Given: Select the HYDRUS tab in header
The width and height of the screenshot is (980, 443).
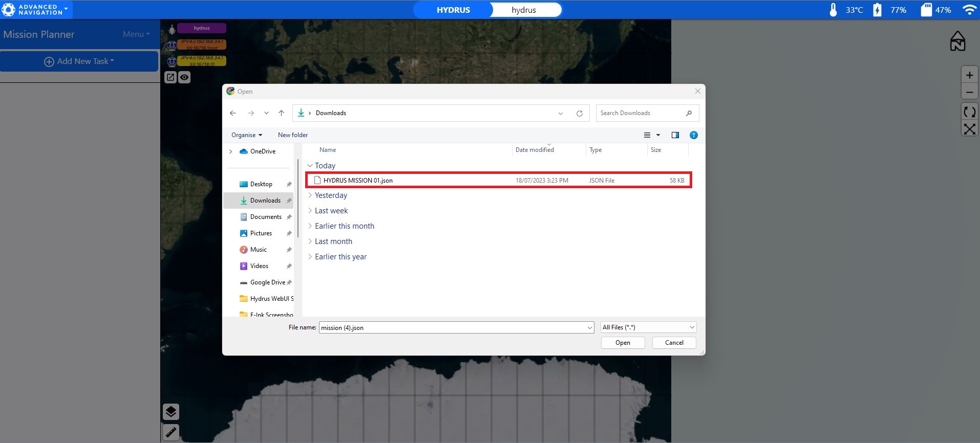Looking at the screenshot, I should pos(453,10).
